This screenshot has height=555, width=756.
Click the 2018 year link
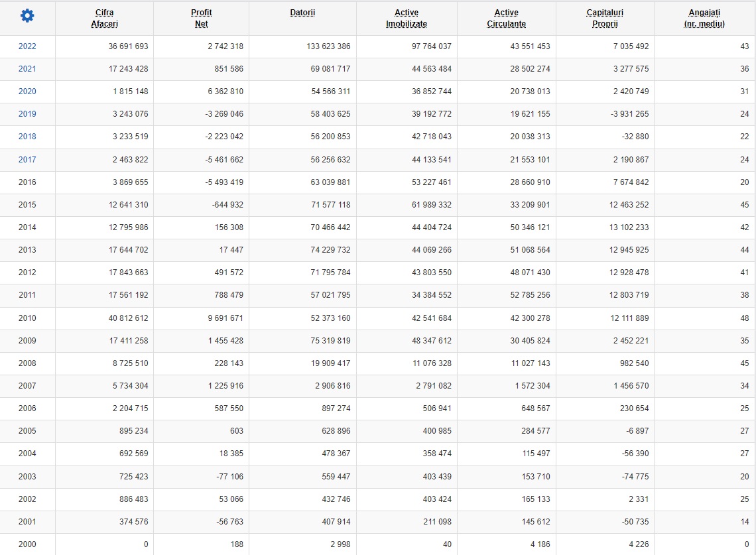27,137
